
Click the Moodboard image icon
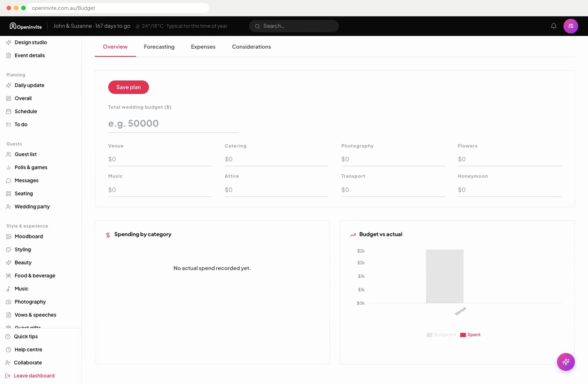[9, 237]
